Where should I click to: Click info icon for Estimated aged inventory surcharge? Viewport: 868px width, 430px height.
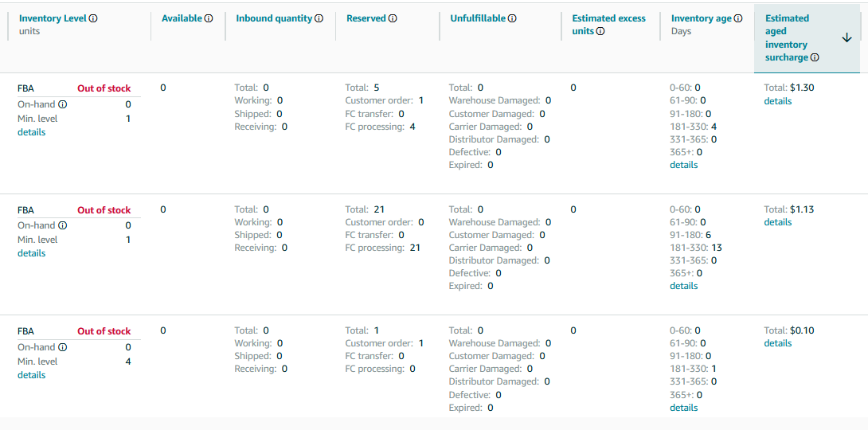[815, 57]
